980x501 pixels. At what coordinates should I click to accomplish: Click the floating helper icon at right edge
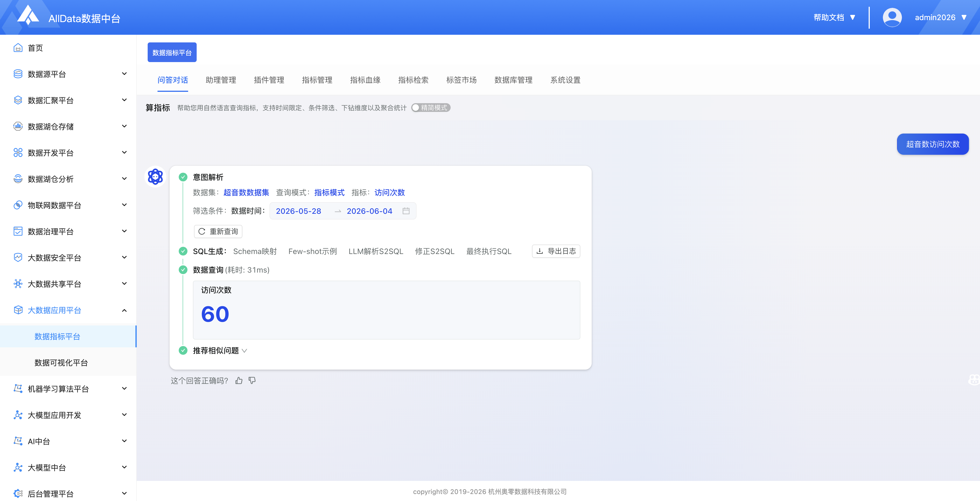point(974,379)
